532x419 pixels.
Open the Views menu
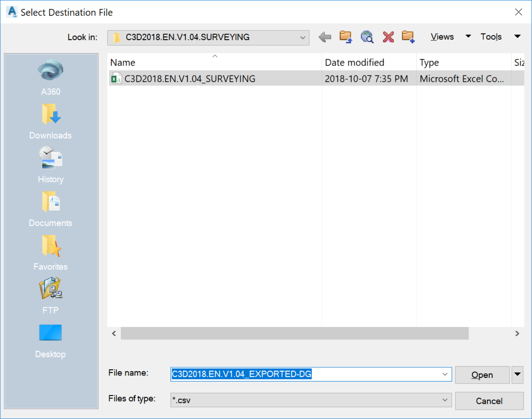pos(442,37)
